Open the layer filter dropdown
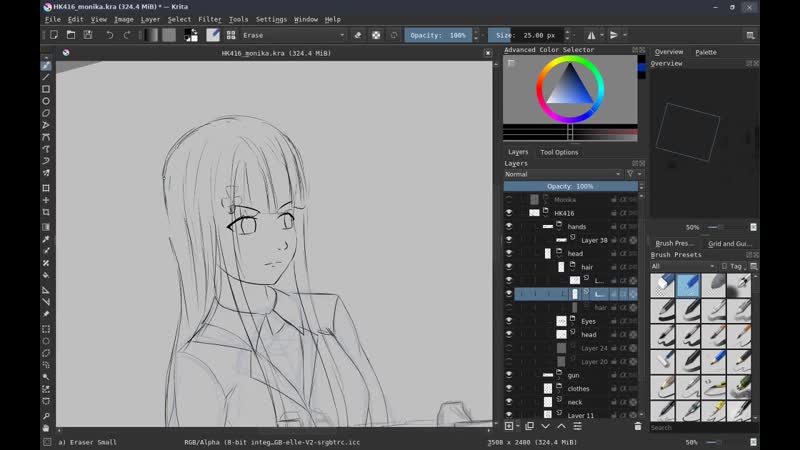The image size is (800, 450). [x=633, y=174]
